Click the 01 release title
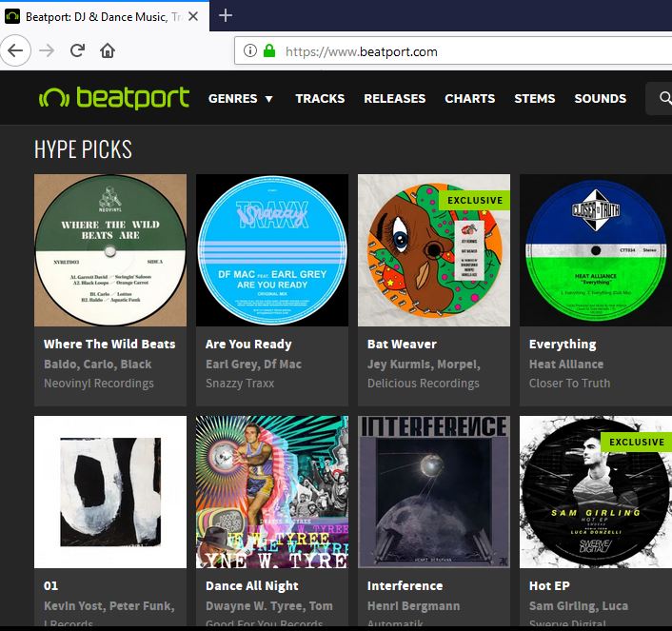Viewport: 672px width, 631px height. [x=50, y=586]
